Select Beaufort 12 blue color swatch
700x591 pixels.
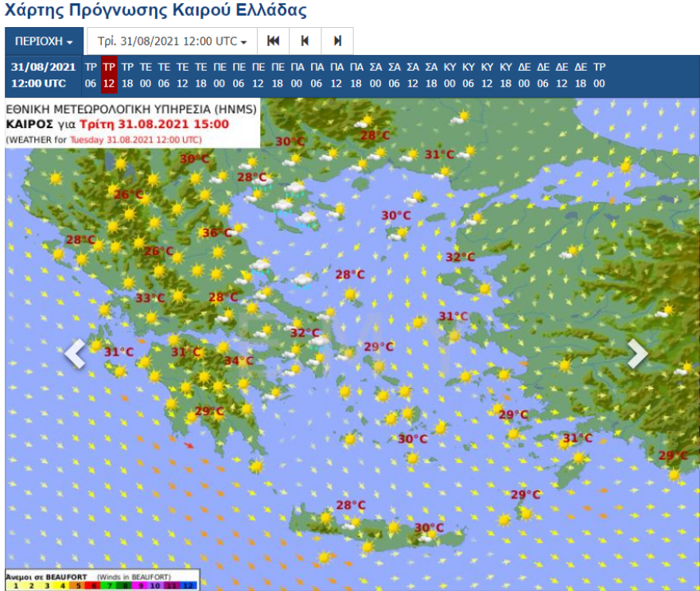click(x=189, y=585)
